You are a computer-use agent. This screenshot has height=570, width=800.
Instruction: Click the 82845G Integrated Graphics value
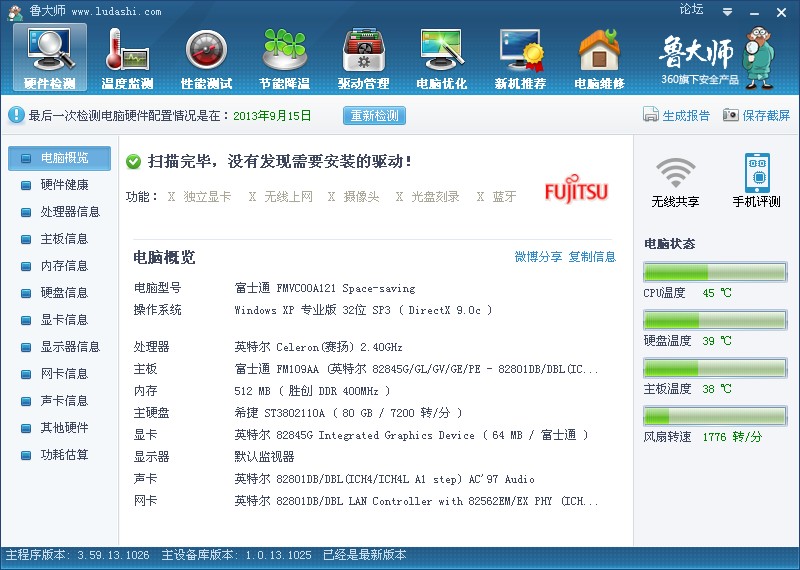pos(411,435)
